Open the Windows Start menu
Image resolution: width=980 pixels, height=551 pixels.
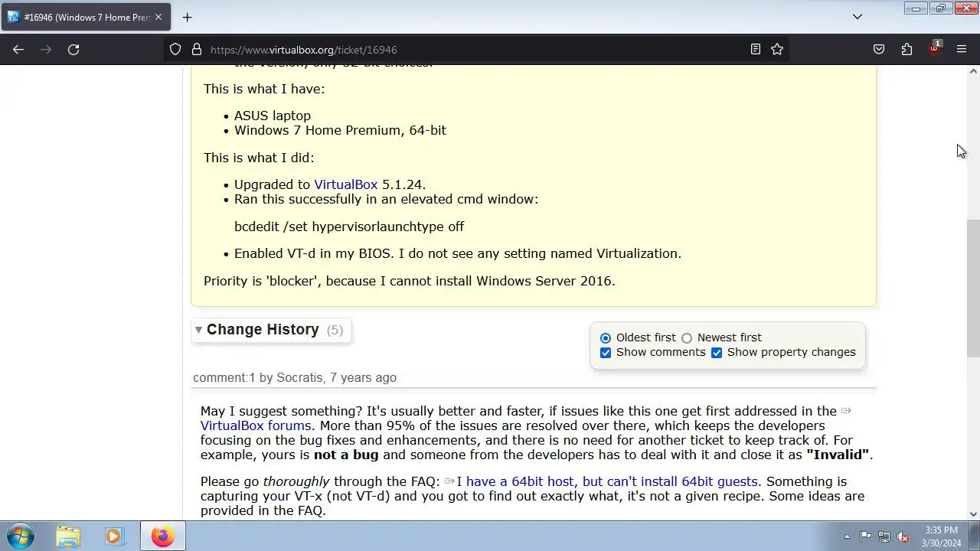pyautogui.click(x=21, y=536)
